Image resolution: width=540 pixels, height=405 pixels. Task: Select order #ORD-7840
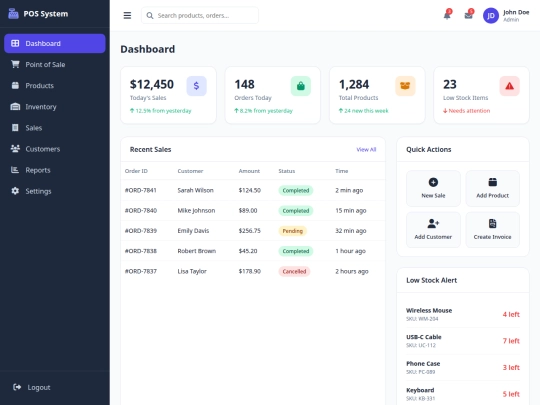141,210
